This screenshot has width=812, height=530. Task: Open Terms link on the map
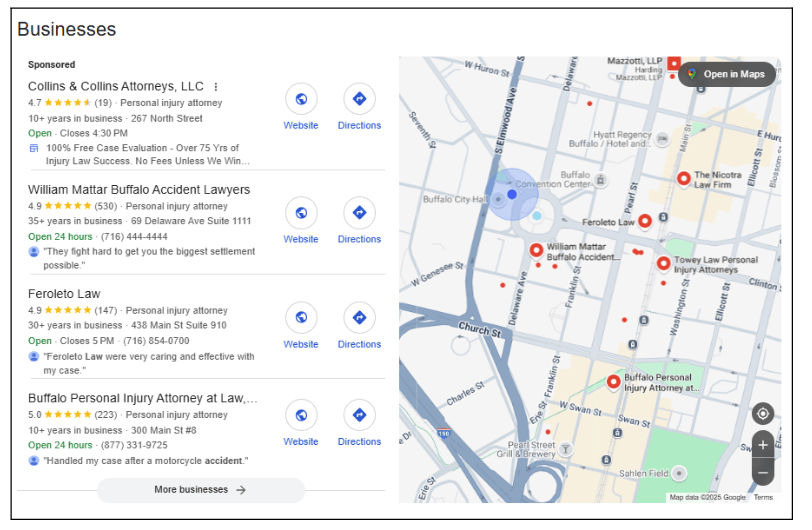pyautogui.click(x=763, y=497)
